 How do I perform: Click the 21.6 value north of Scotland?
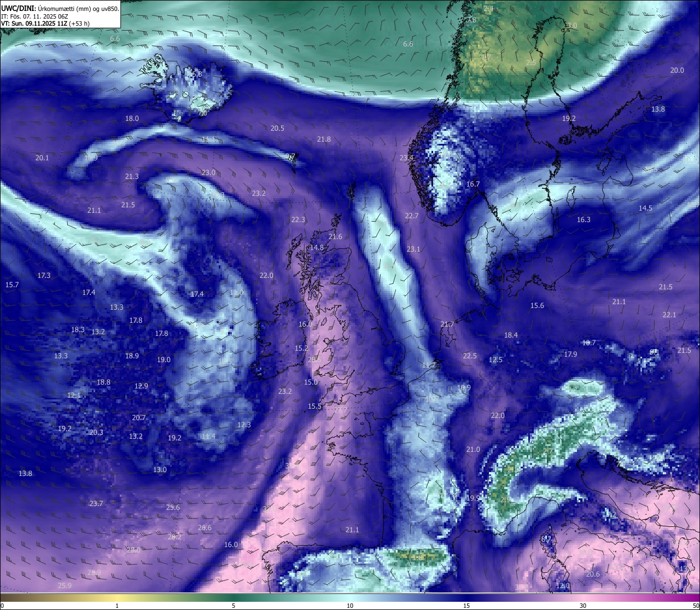[x=335, y=236]
